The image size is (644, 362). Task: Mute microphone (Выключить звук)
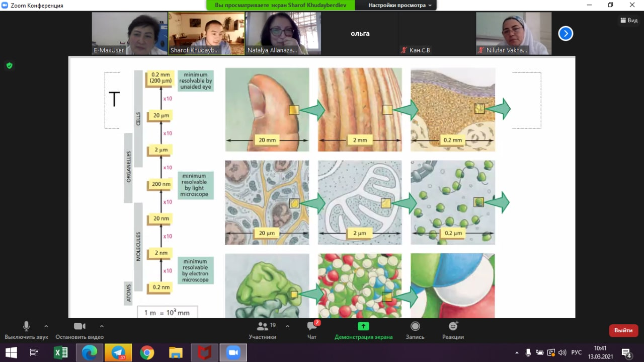pyautogui.click(x=26, y=330)
